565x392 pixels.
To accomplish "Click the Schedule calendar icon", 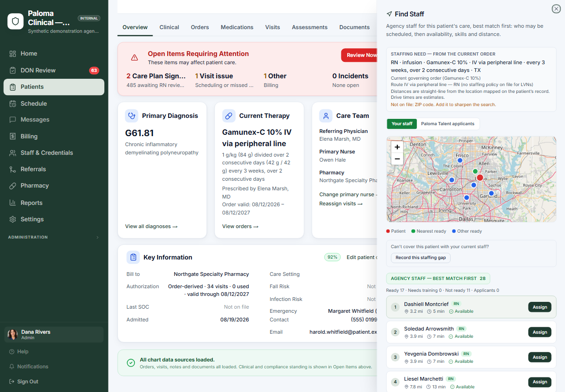I will [x=13, y=104].
